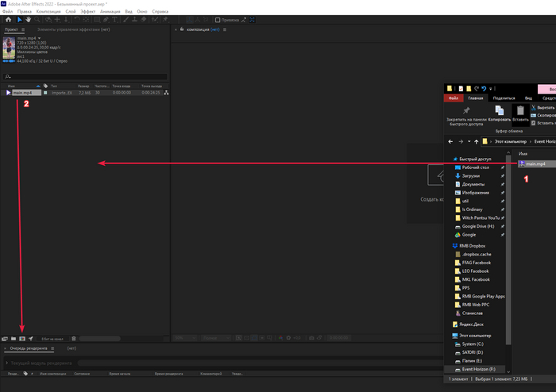Viewport: 556px width, 392px height.
Task: Delete selected project item with trash icon
Action: (x=74, y=339)
